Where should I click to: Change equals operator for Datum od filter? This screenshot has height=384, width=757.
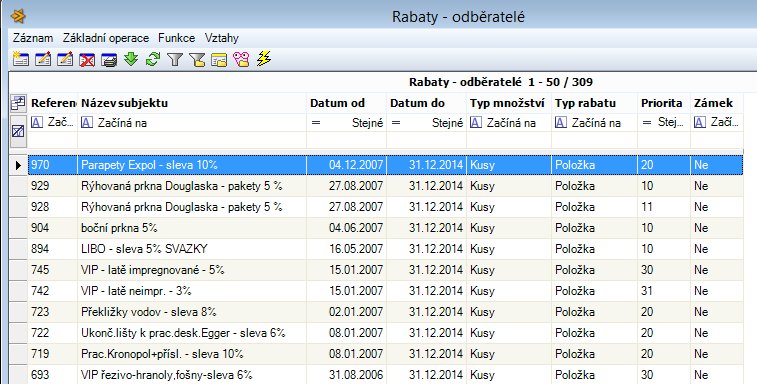point(316,123)
